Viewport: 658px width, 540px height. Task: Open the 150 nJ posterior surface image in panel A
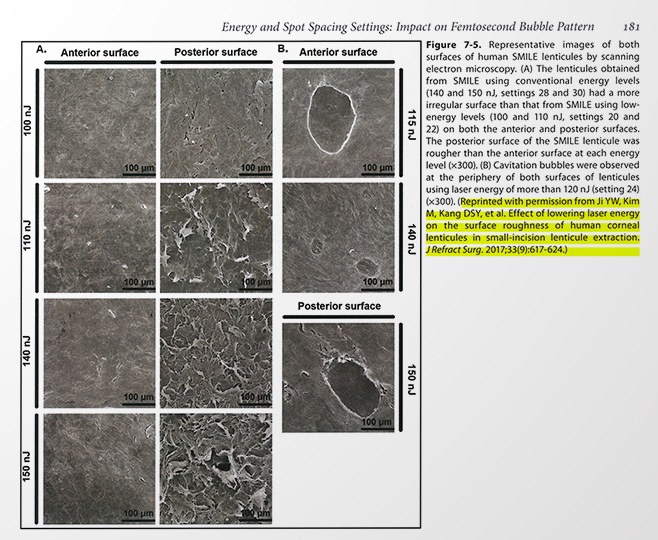[212, 466]
